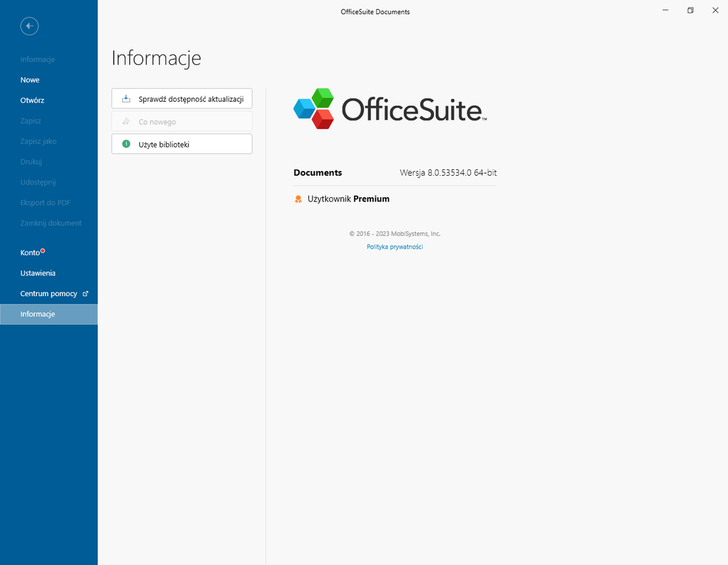
Task: Minimize the OfficeSuite window
Action: tap(665, 10)
